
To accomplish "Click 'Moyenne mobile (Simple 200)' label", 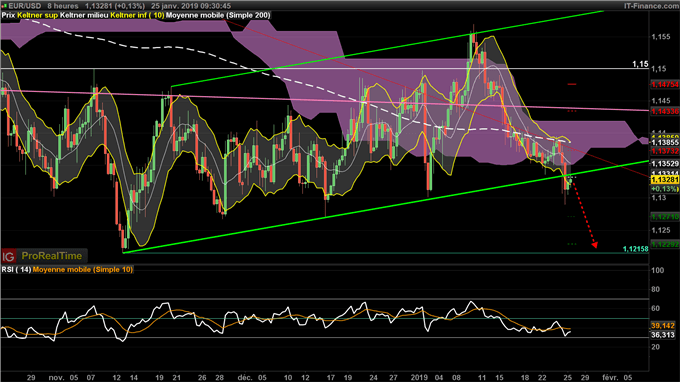I will [x=218, y=15].
